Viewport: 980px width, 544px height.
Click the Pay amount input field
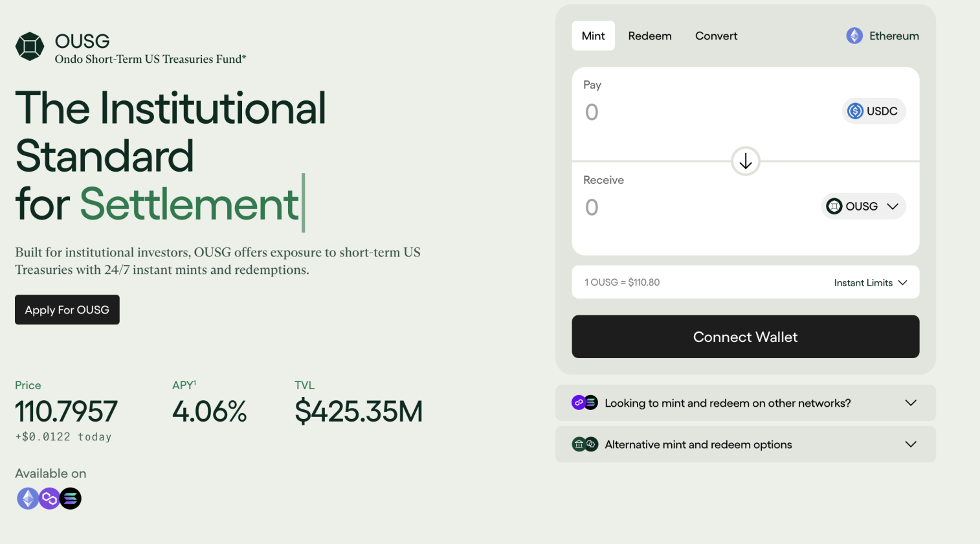pos(699,113)
